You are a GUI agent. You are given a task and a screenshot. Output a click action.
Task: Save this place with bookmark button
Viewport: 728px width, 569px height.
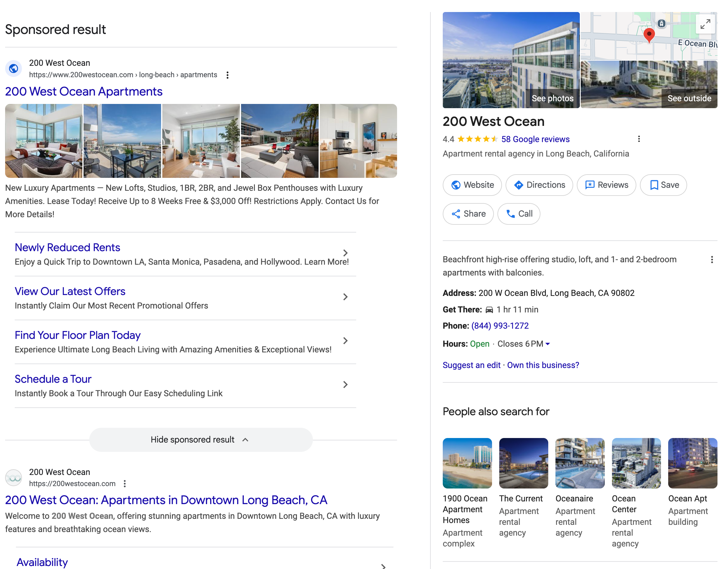(663, 185)
